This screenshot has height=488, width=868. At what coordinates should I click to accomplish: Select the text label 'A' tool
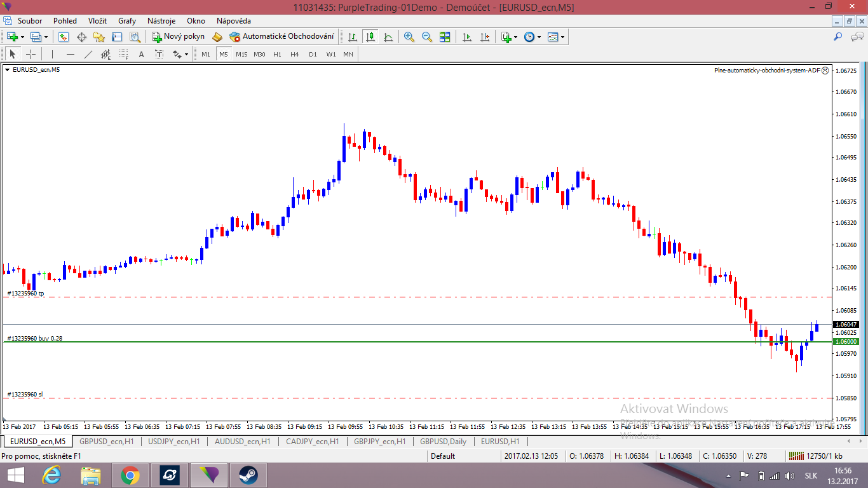coord(141,54)
